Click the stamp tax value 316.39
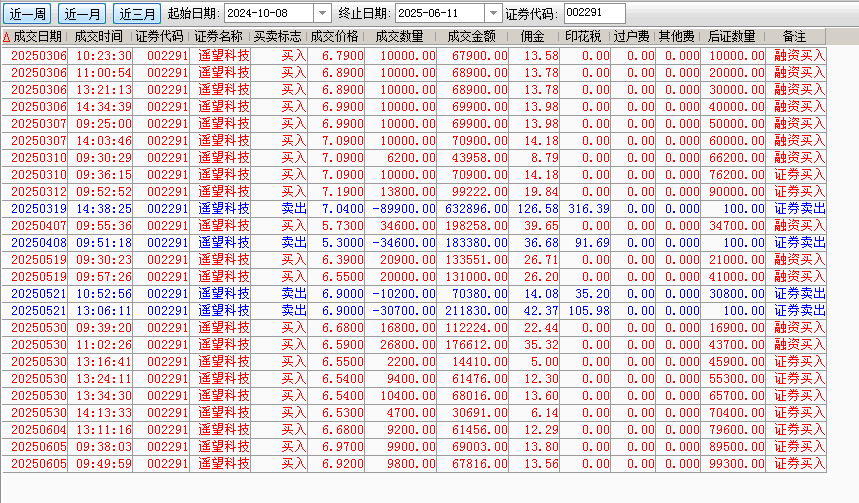 point(589,209)
